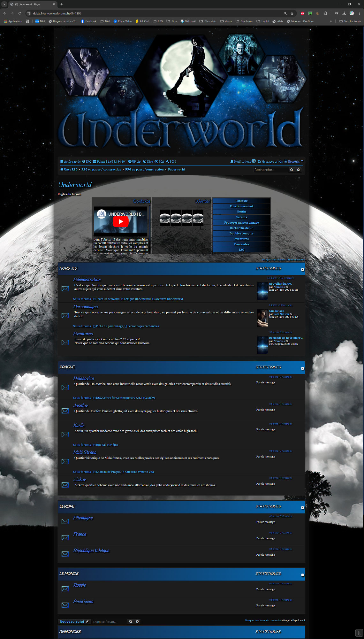Collapse the EUROPE category
The height and width of the screenshot is (639, 364).
(x=302, y=508)
